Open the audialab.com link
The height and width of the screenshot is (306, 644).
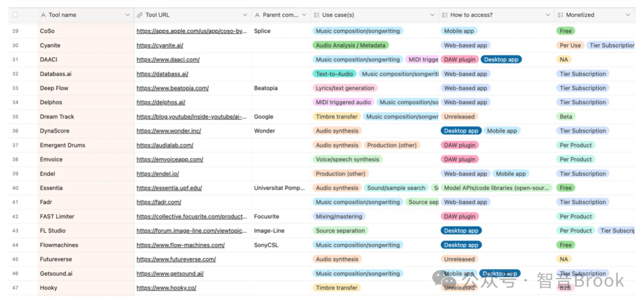point(165,145)
